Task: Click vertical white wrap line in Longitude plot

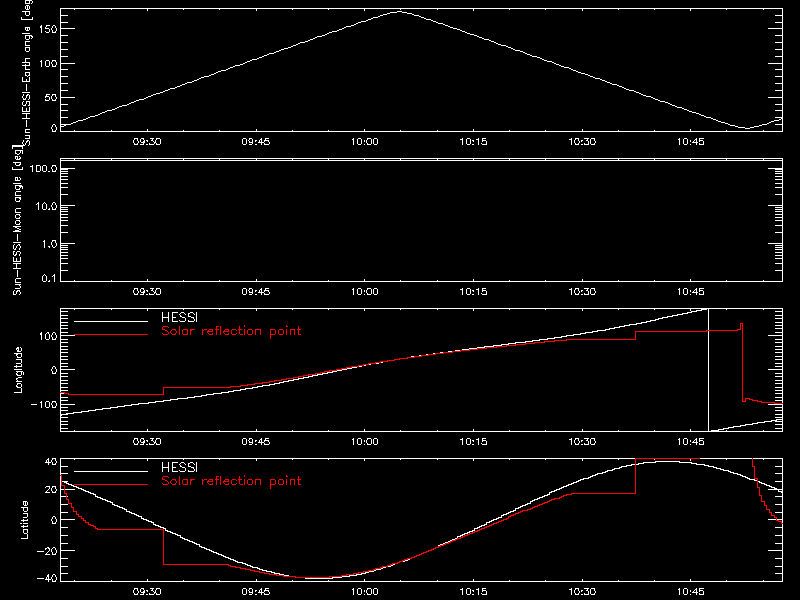Action: (x=709, y=370)
